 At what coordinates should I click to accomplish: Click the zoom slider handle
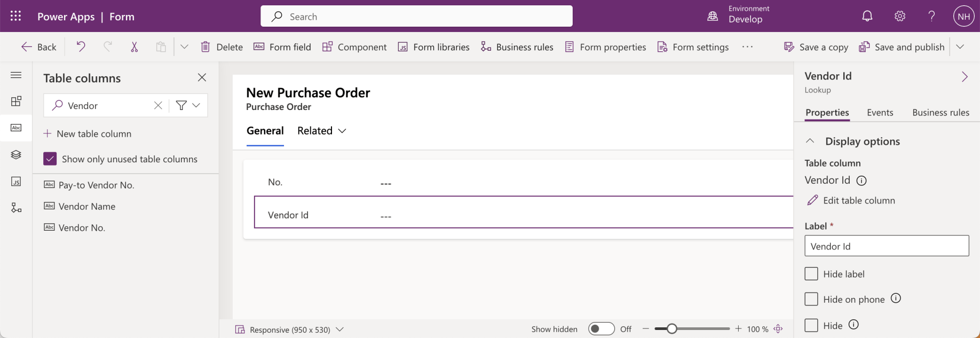(672, 329)
